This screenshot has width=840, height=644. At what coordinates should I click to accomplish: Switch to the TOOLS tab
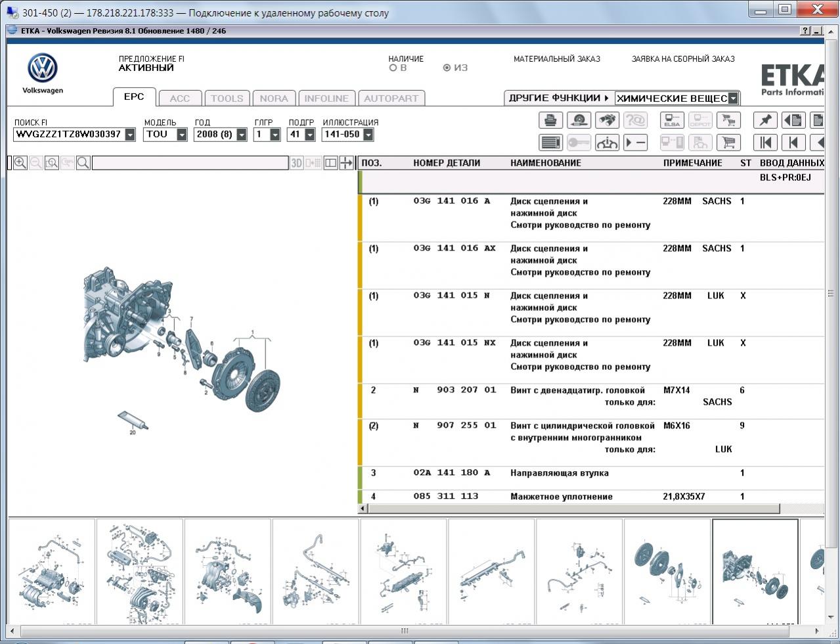(227, 99)
